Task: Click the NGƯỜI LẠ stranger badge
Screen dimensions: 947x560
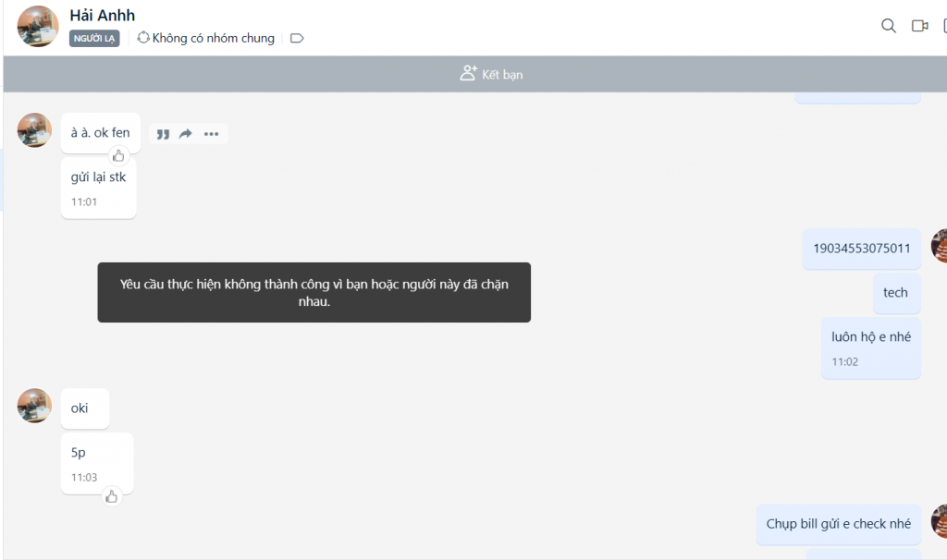Action: (94, 39)
